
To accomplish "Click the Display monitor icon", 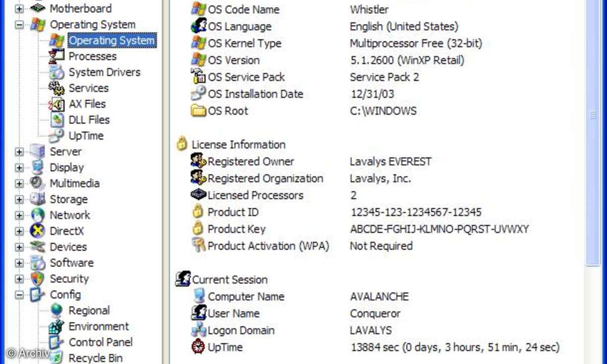I will (37, 167).
